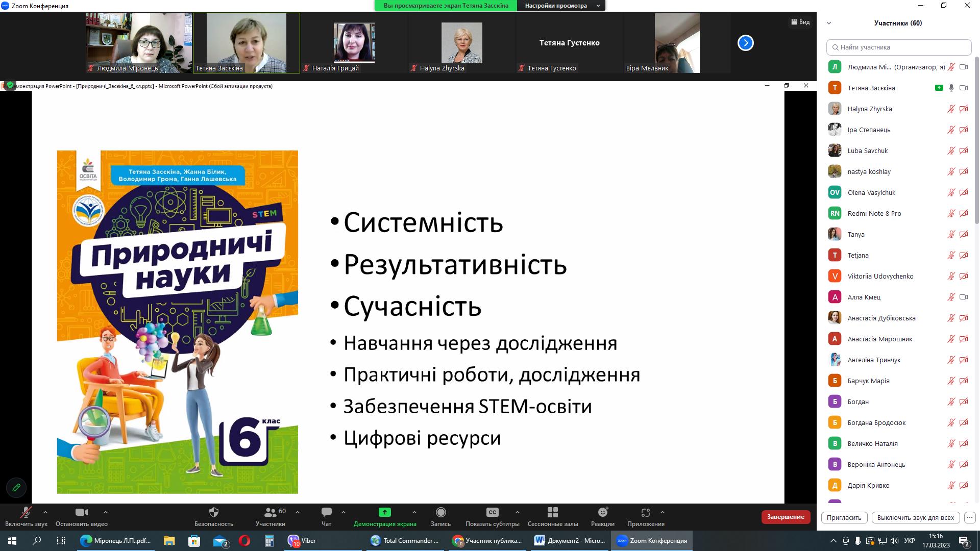
Task: Open the view settings dropdown (Настройки просмотра)
Action: click(x=561, y=6)
